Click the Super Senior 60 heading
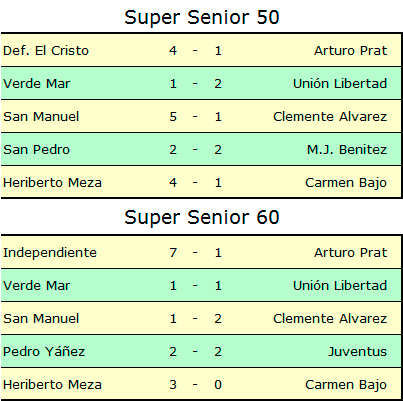 point(202,218)
